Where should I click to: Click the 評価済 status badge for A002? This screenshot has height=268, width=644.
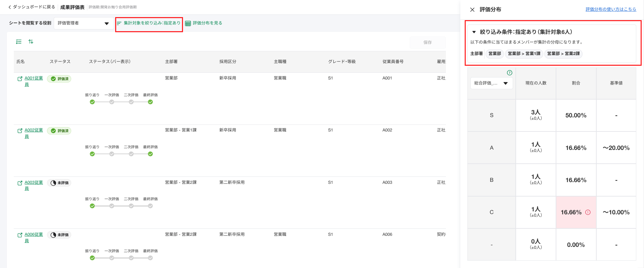59,131
